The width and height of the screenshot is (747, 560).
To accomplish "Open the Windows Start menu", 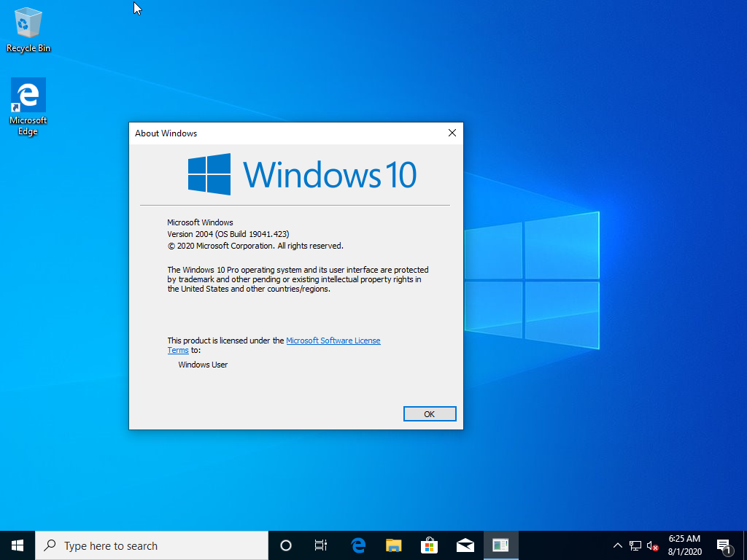I will 18,545.
